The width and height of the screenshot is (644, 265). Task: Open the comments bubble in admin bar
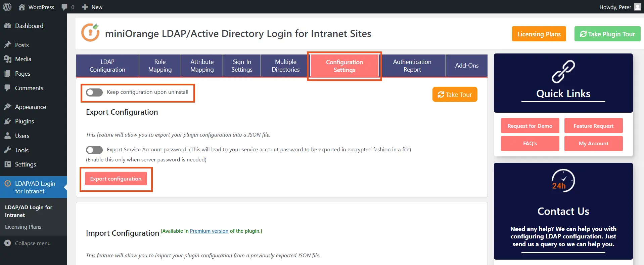click(x=64, y=7)
